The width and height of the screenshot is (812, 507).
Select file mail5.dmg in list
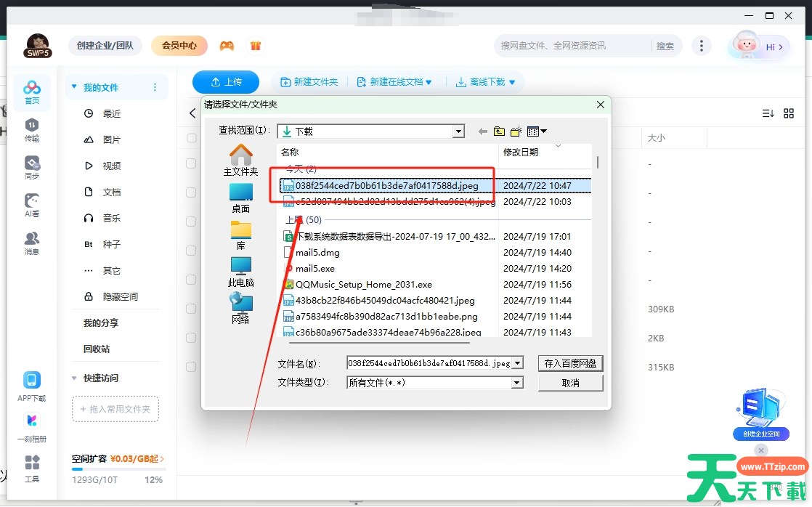point(317,253)
